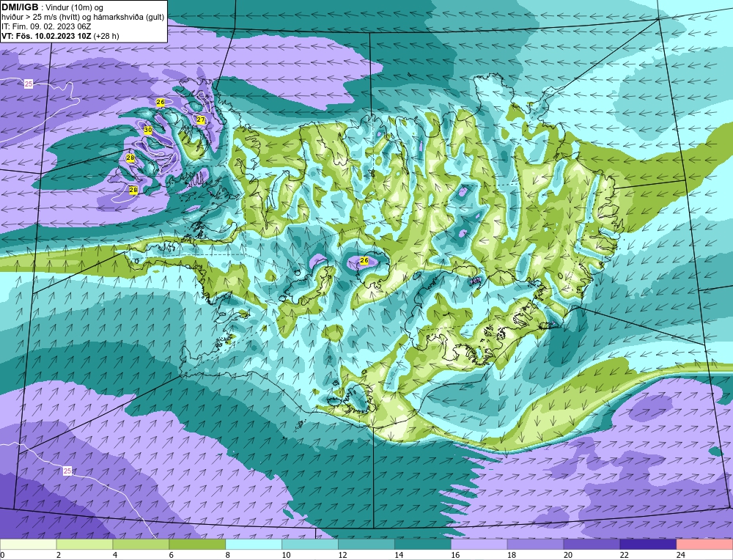Click the "VT: Fös. 10.02.2023 10Z" valid time
This screenshot has width=733, height=560.
(x=46, y=36)
